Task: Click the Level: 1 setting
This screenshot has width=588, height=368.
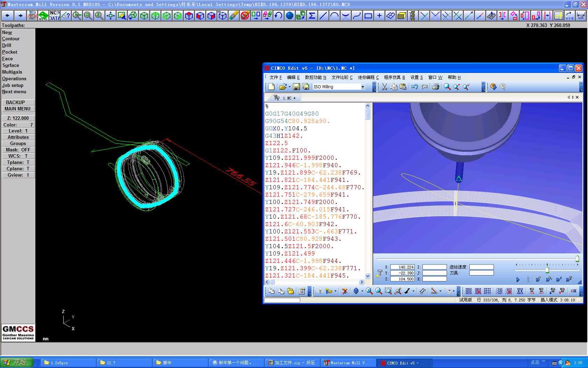Action: point(18,131)
